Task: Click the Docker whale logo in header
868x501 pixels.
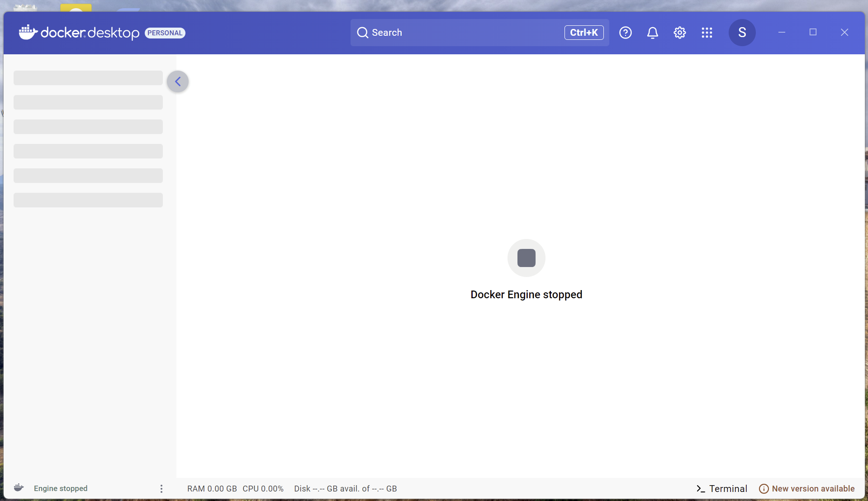Action: 28,33
